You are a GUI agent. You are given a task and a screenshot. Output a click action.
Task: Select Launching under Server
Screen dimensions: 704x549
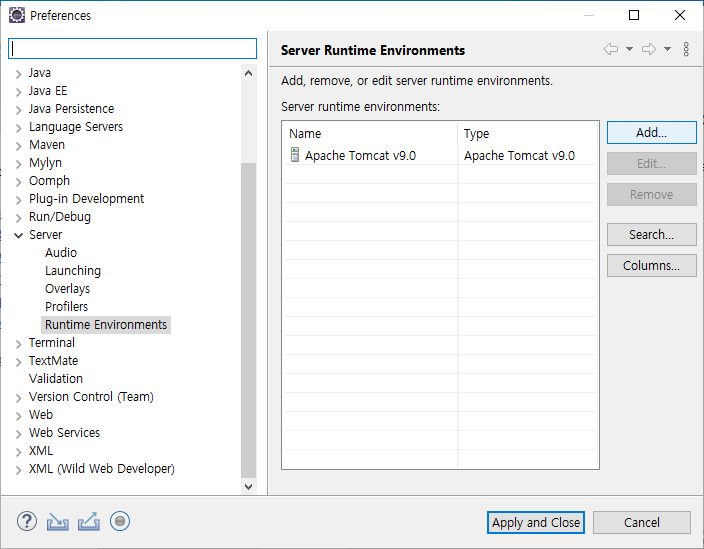point(73,271)
